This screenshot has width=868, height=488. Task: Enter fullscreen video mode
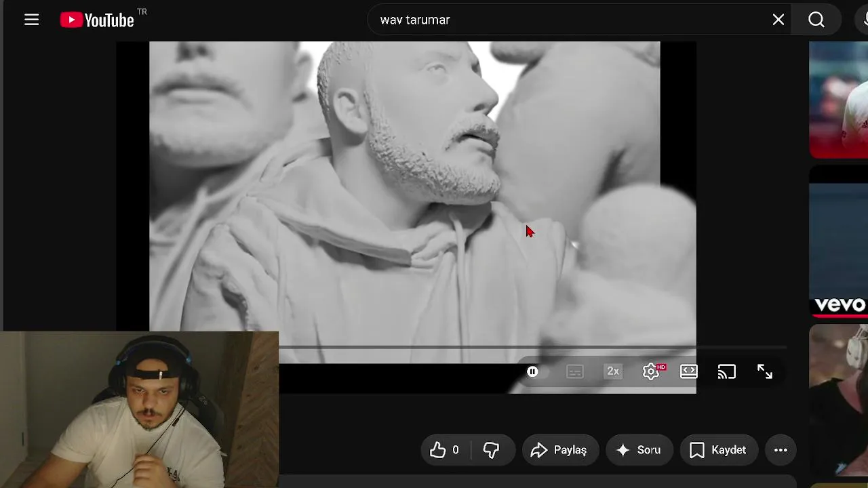click(x=765, y=371)
